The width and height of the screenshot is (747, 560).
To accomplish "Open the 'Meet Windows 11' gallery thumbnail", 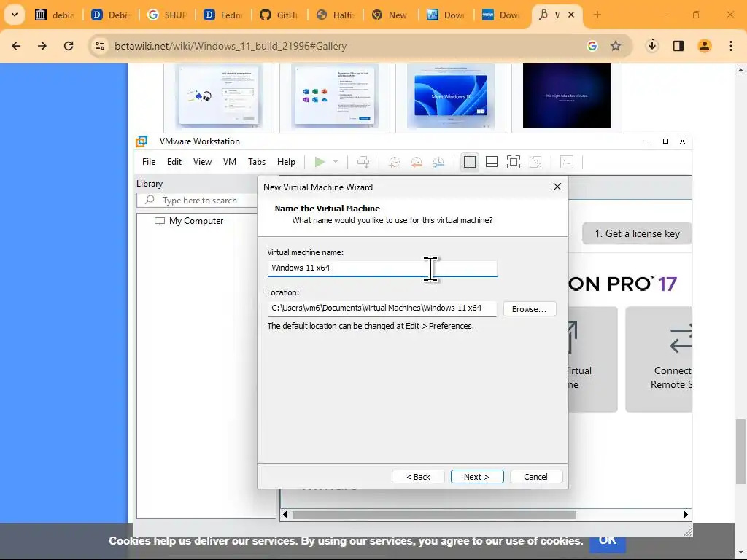I will (451, 97).
